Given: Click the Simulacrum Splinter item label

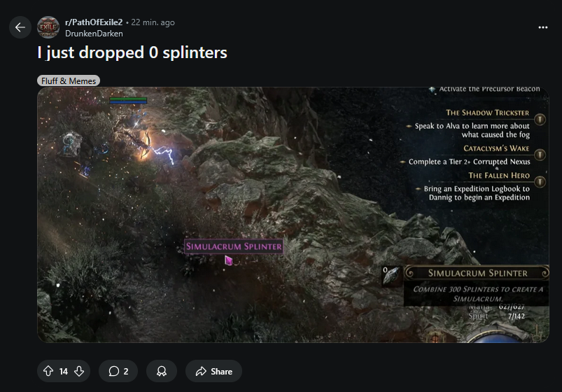Looking at the screenshot, I should pyautogui.click(x=233, y=246).
